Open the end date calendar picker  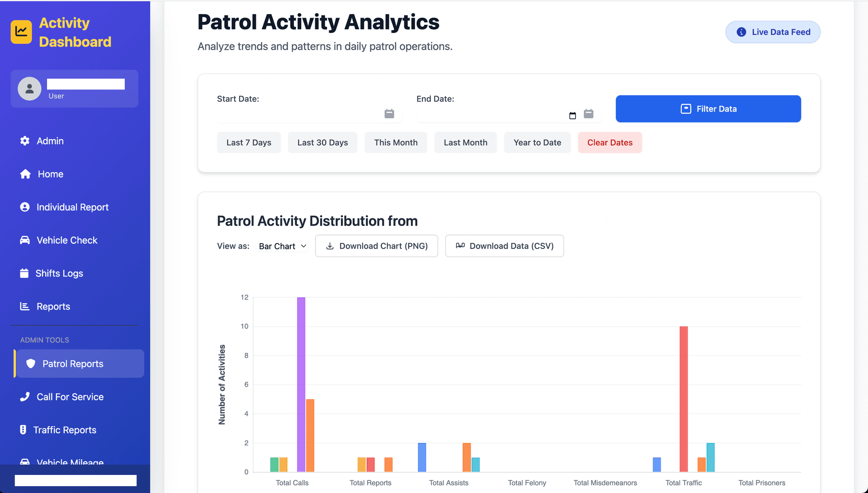588,114
